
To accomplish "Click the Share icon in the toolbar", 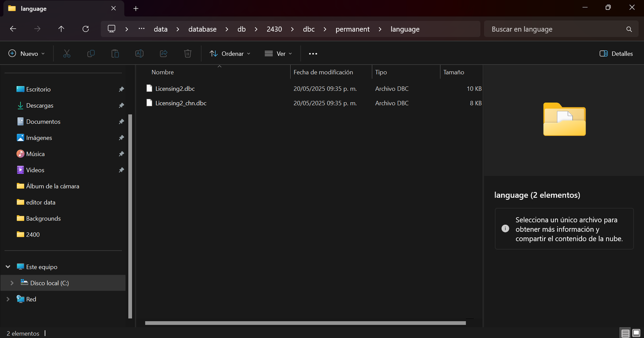I will (x=164, y=53).
